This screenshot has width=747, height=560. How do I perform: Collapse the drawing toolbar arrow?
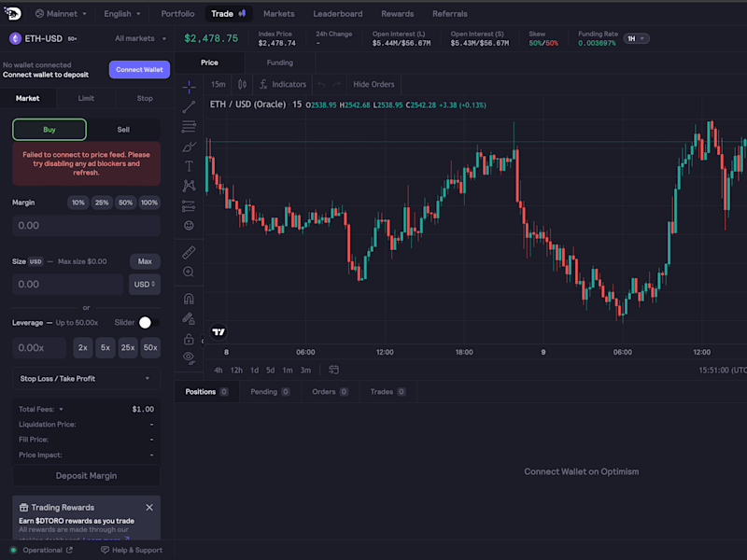coord(202,341)
